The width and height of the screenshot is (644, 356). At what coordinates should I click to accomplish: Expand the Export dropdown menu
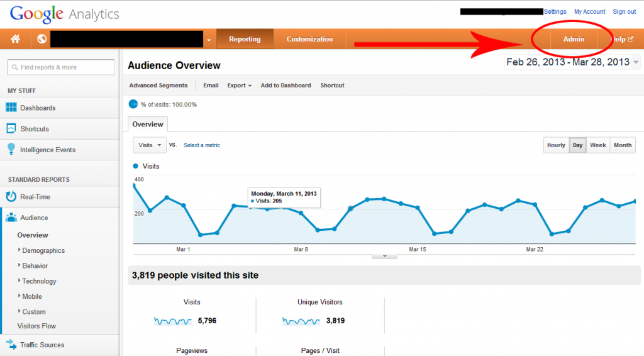[x=239, y=86]
